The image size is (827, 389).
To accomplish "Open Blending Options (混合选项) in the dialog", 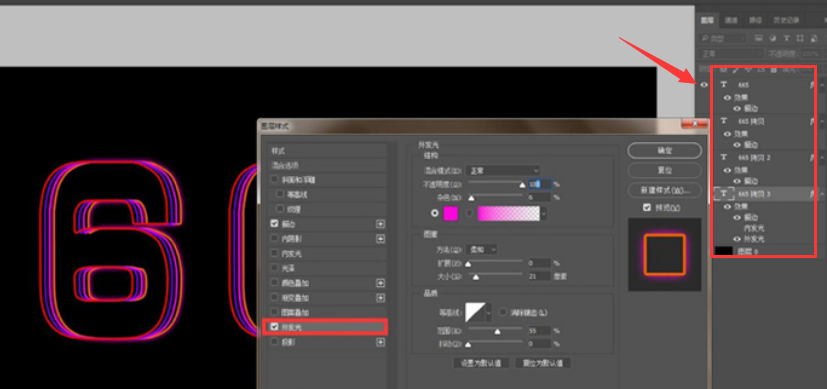I will (x=327, y=165).
